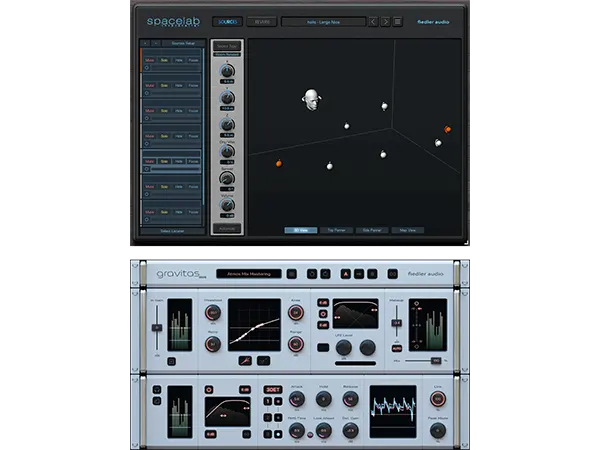This screenshot has width=600, height=450.
Task: Click the Look Ahead knob
Action: tap(323, 431)
